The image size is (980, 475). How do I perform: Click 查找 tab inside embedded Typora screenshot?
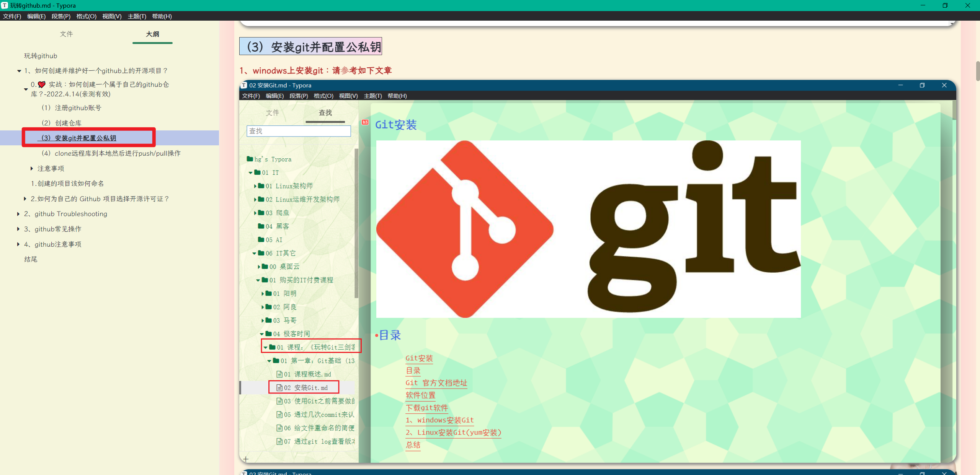tap(325, 112)
